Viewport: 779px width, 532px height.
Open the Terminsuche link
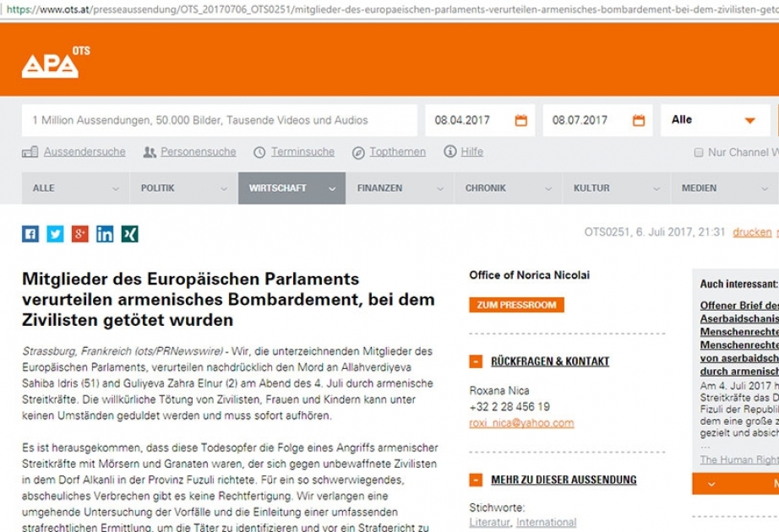pyautogui.click(x=302, y=152)
